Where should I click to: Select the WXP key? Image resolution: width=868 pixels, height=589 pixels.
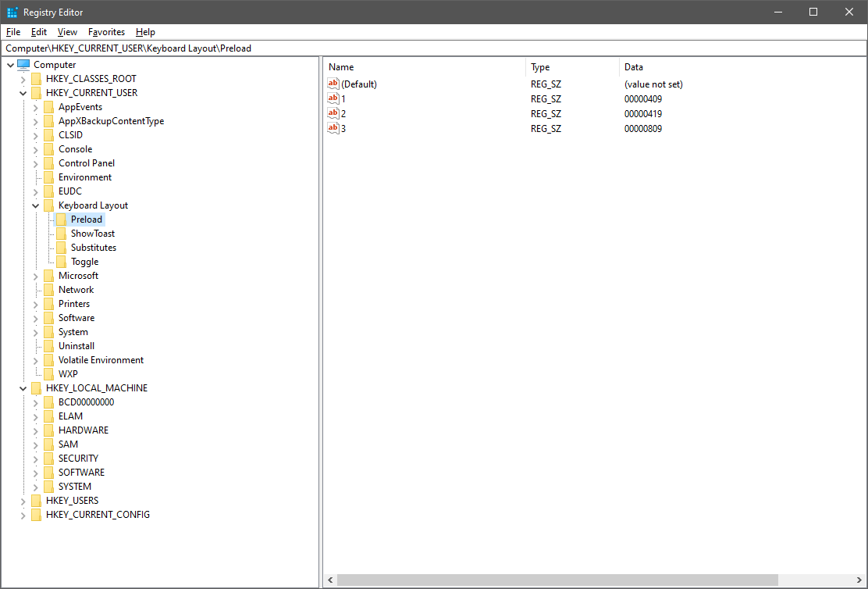68,374
